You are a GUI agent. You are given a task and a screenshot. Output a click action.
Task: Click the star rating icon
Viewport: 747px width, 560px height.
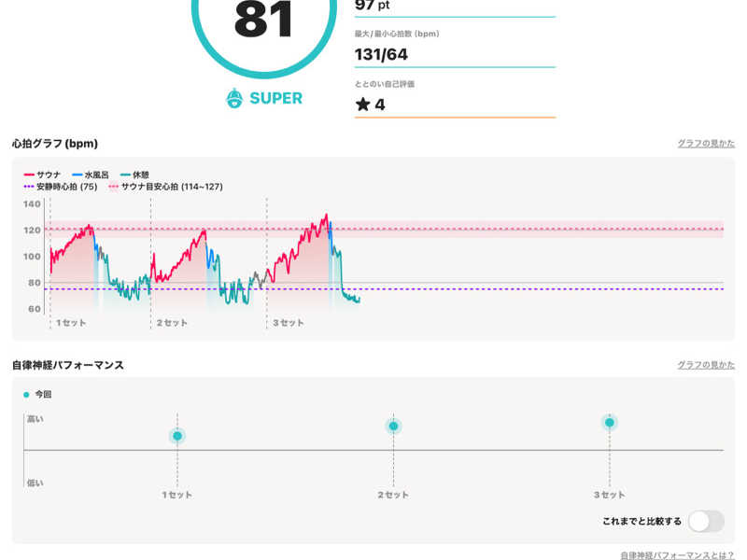tap(363, 105)
